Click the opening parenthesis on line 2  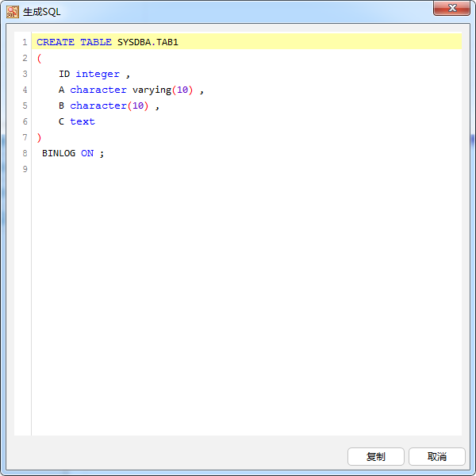pyautogui.click(x=39, y=58)
